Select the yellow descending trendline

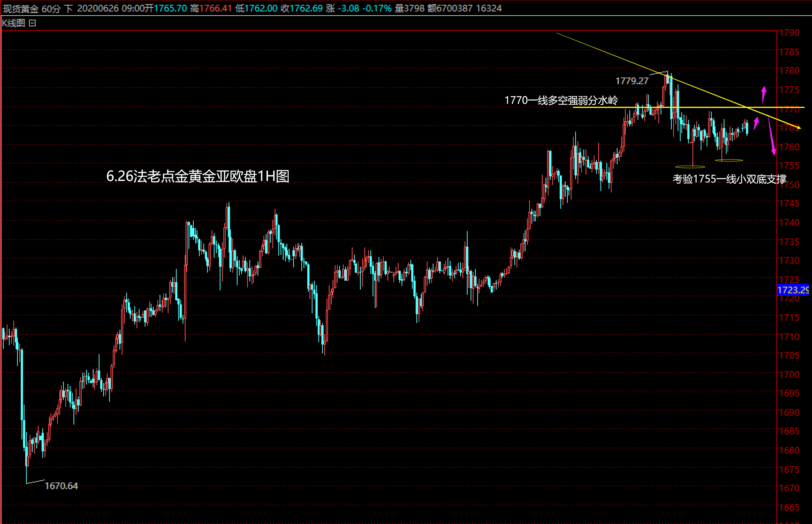pyautogui.click(x=601, y=51)
